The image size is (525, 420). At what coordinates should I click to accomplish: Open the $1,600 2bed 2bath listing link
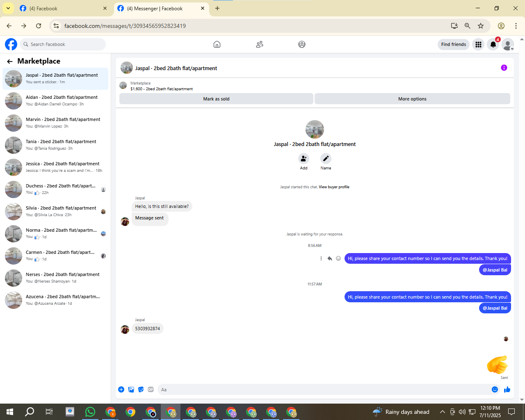tap(162, 89)
